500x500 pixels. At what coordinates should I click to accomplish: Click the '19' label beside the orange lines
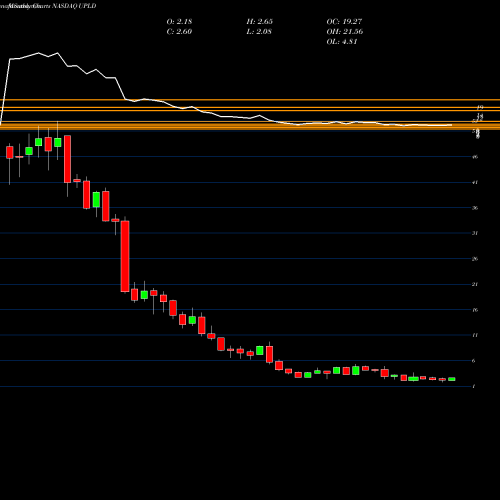click(x=480, y=107)
